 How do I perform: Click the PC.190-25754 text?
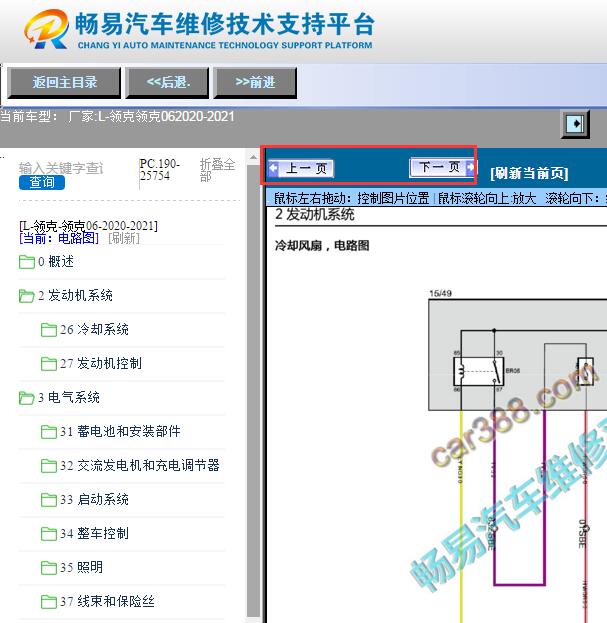click(159, 170)
